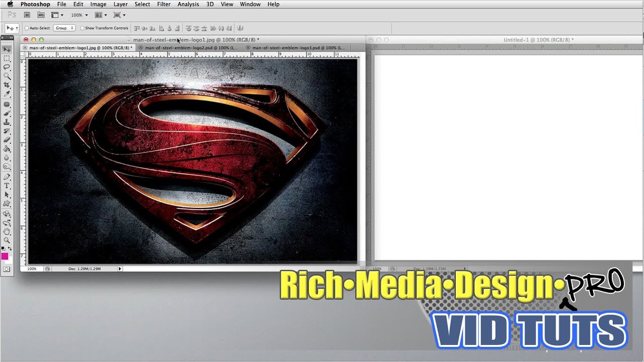Distribute layers by top edges
The width and height of the screenshot is (644, 362).
point(189,28)
